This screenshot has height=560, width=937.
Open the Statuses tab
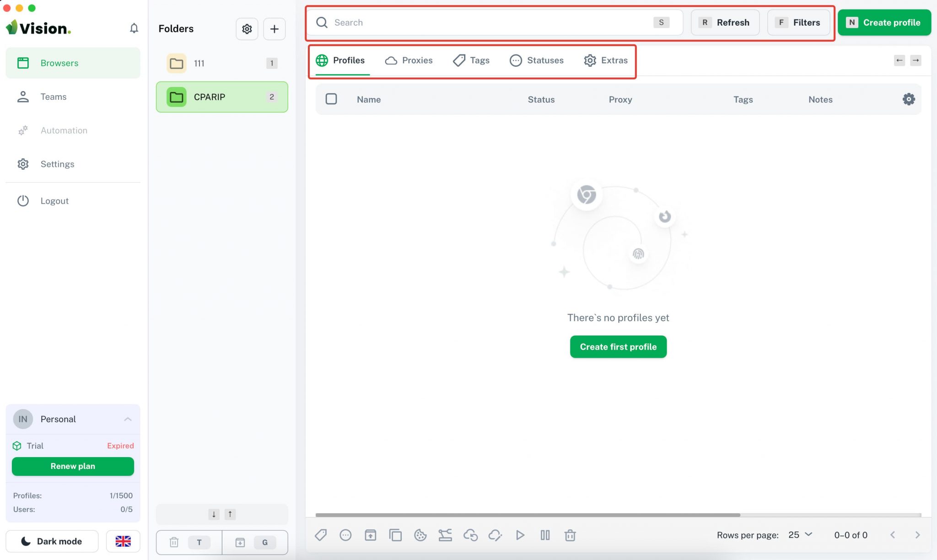tap(536, 60)
